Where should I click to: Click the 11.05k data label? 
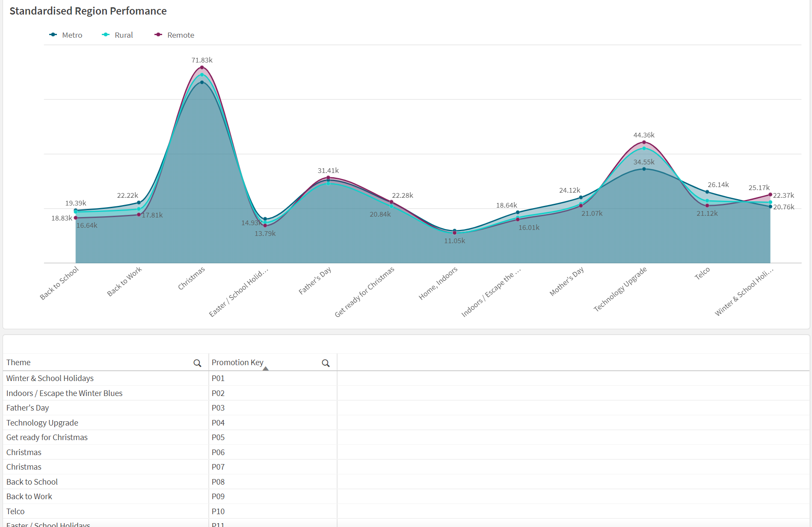(454, 241)
